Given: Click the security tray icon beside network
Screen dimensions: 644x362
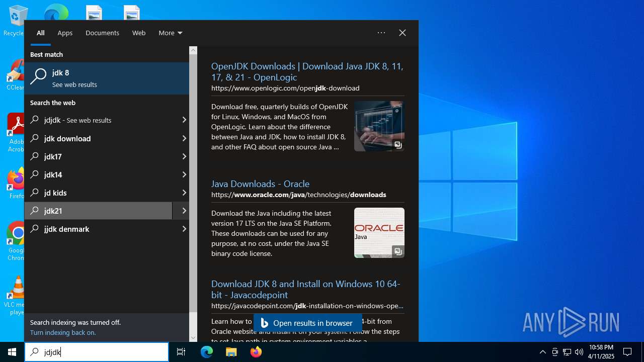Looking at the screenshot, I should 555,352.
